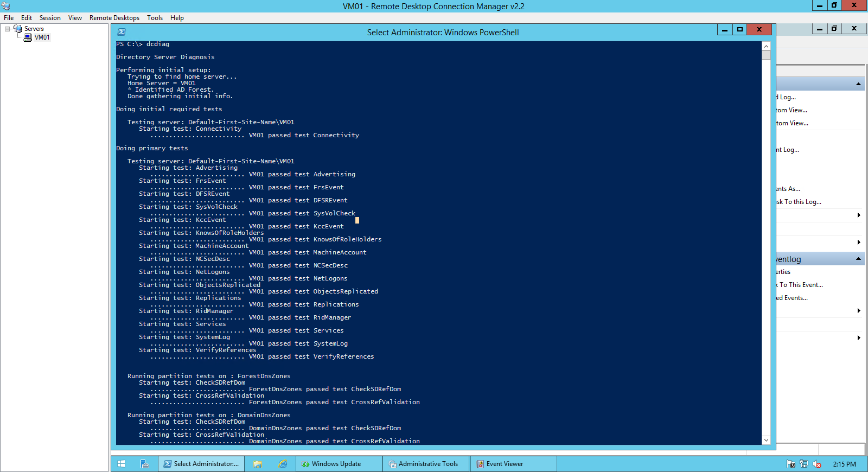Switch to Event Viewer taskbar window

[505, 464]
